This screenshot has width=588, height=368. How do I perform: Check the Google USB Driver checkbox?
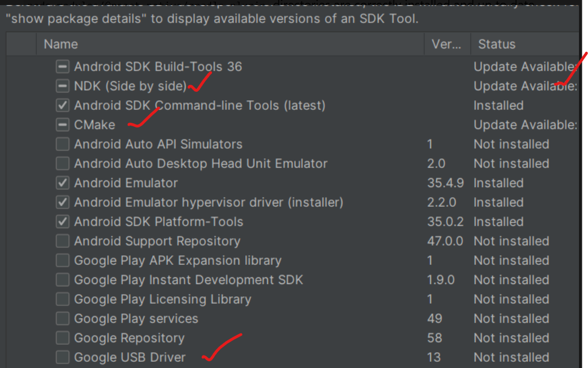(62, 357)
